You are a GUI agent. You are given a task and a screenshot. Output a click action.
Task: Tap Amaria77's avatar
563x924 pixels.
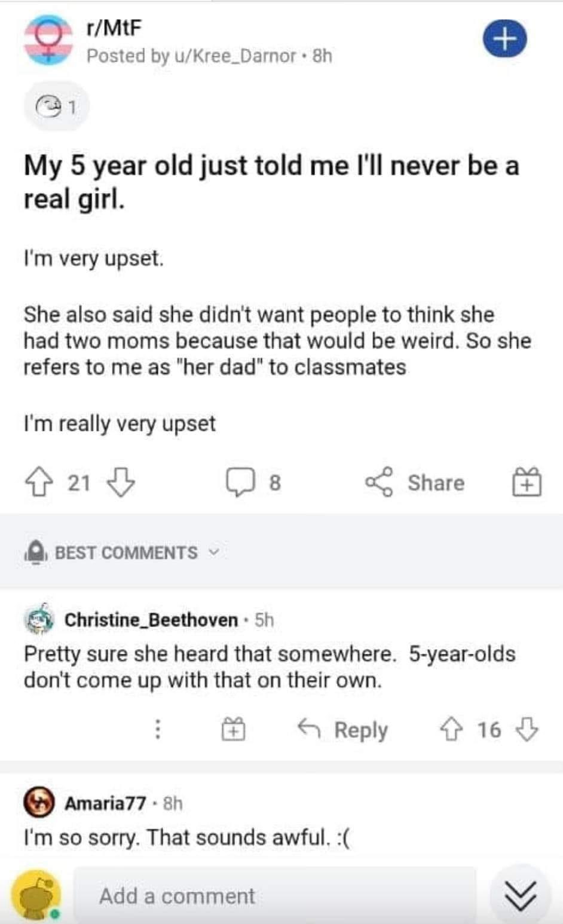(x=39, y=803)
